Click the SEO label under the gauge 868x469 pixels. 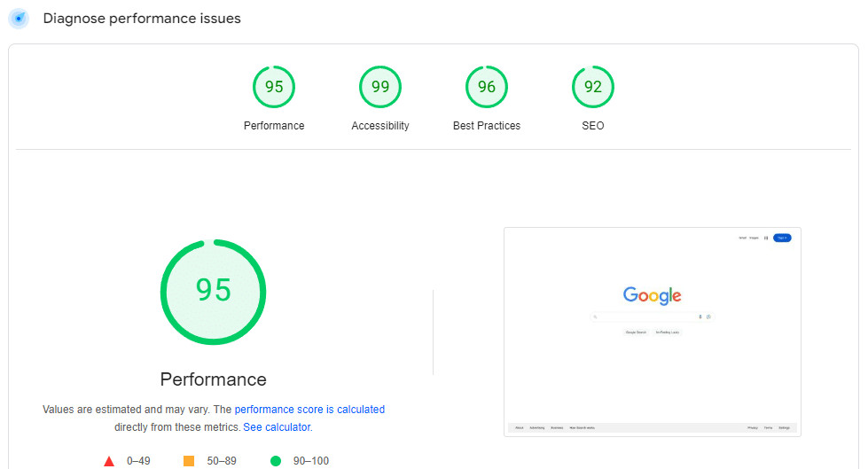[593, 126]
